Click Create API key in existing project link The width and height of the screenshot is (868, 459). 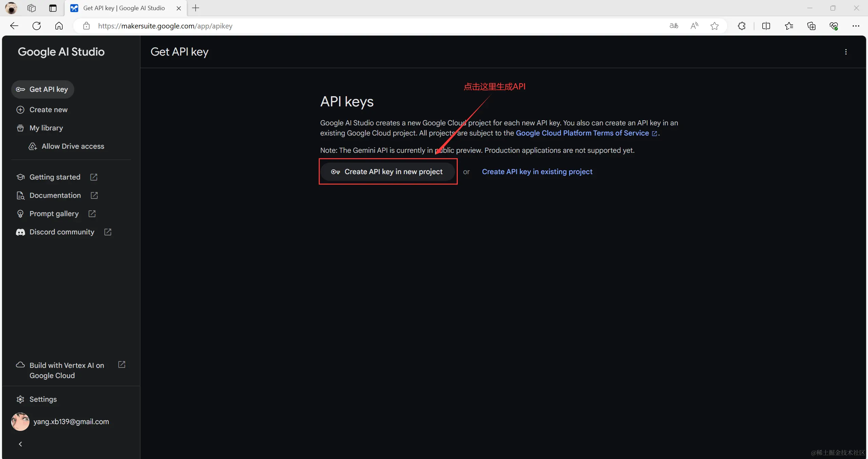click(x=537, y=172)
